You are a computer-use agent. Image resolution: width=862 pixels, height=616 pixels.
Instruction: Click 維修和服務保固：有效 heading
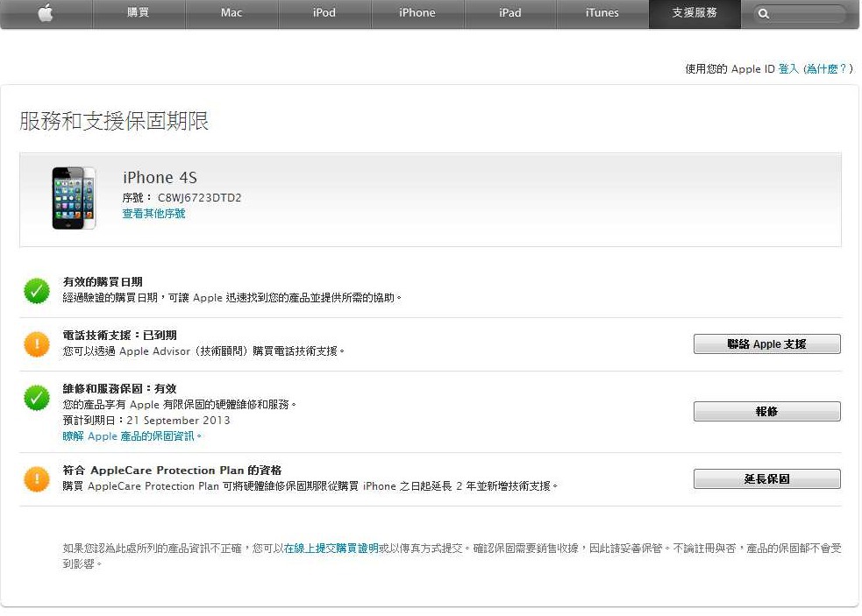[119, 388]
